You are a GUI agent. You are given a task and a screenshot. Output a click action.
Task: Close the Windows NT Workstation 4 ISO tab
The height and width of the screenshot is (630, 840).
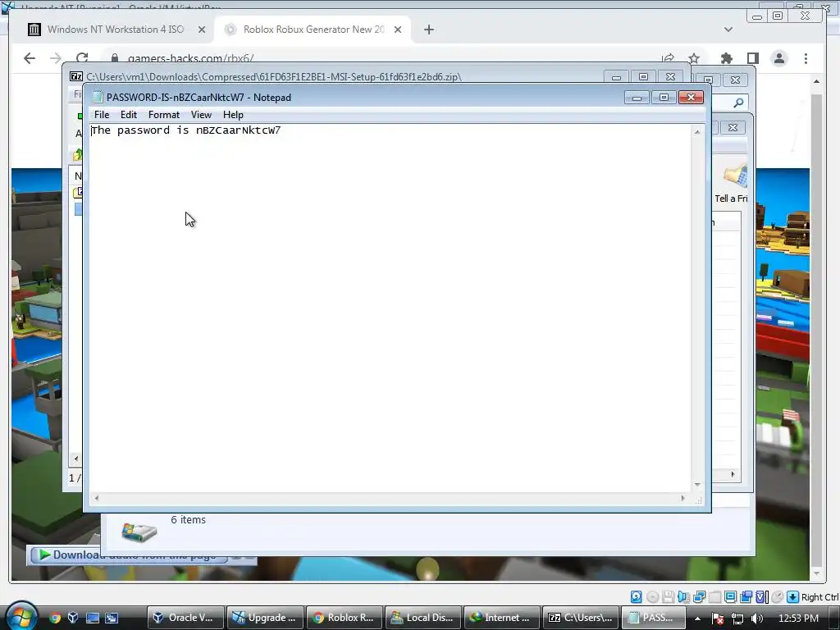(x=202, y=30)
